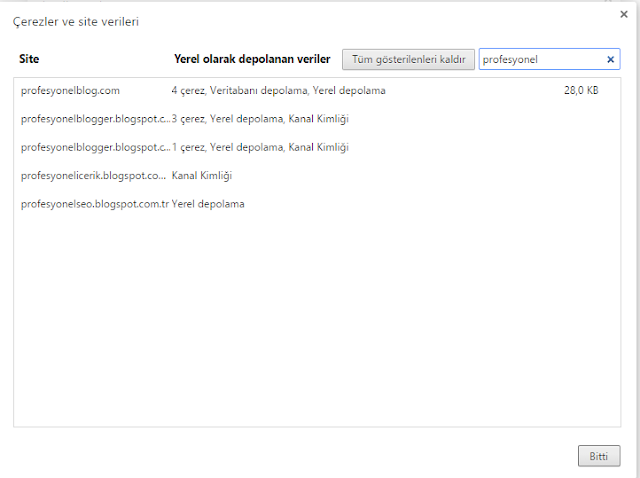The width and height of the screenshot is (640, 478).
Task: Select the profesyonelblog.com row
Action: point(317,91)
